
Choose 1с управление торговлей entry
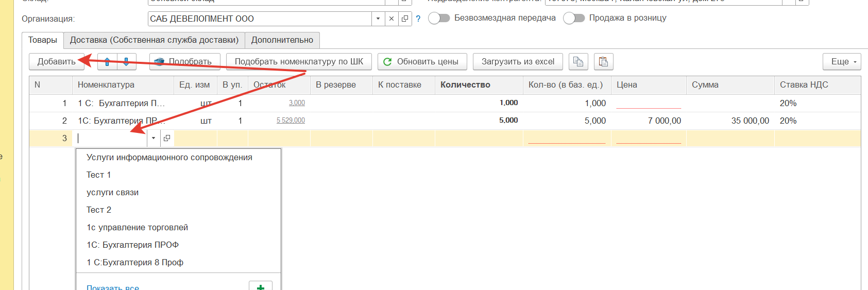tap(138, 228)
